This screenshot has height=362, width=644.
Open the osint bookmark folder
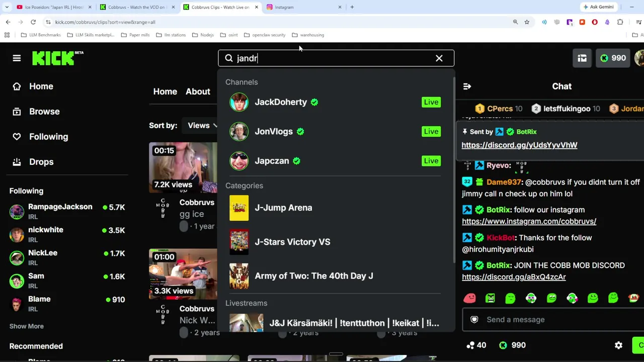click(x=229, y=35)
